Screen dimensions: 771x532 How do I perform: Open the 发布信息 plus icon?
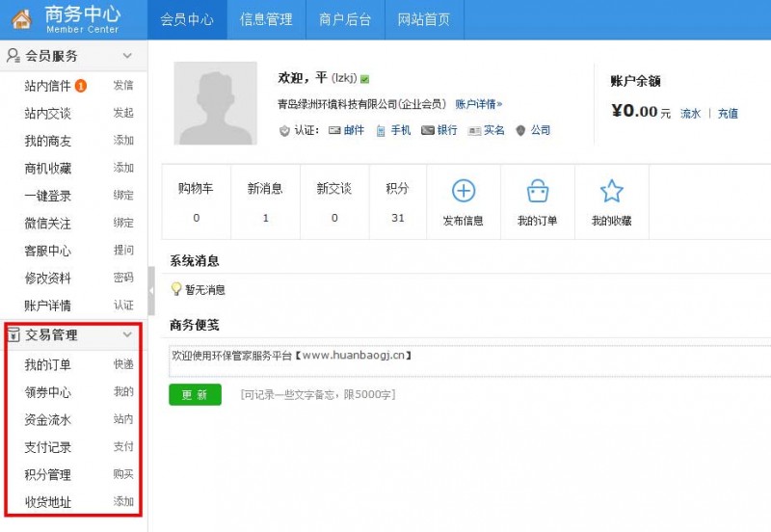pyautogui.click(x=464, y=191)
